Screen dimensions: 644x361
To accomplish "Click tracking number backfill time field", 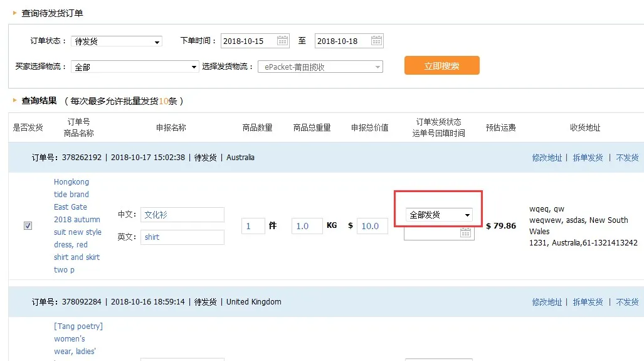I will tap(439, 233).
